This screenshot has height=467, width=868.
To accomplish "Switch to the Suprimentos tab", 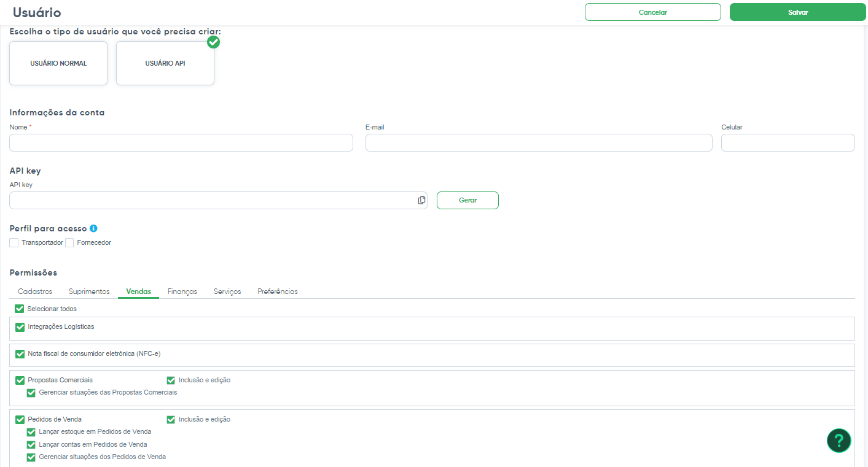I will point(89,291).
